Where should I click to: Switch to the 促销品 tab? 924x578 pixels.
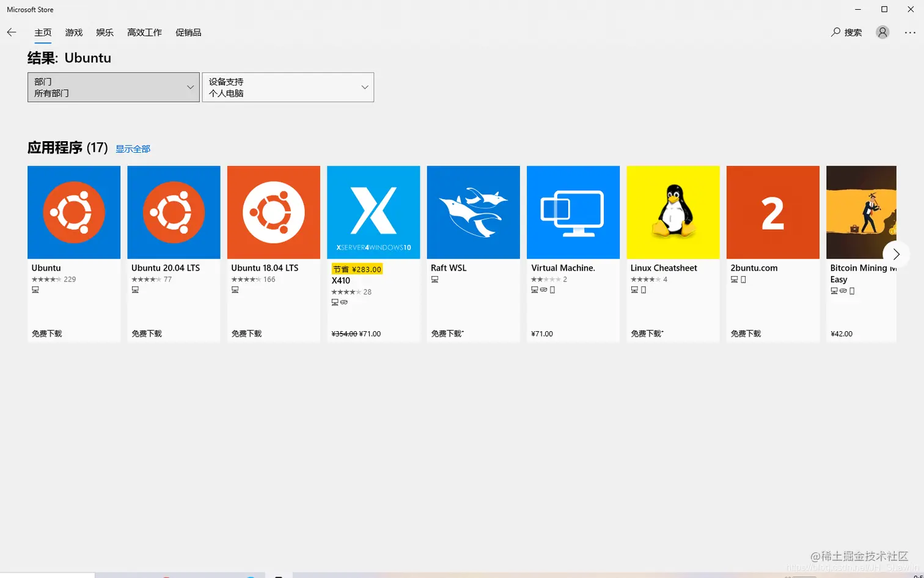[x=188, y=32]
